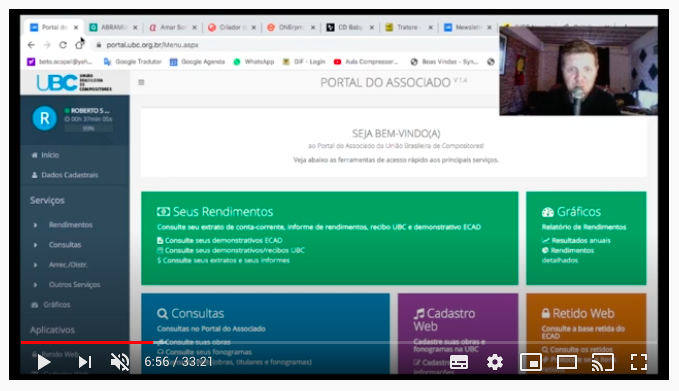The image size is (679, 391).
Task: Toggle theater mode
Action: pos(566,362)
